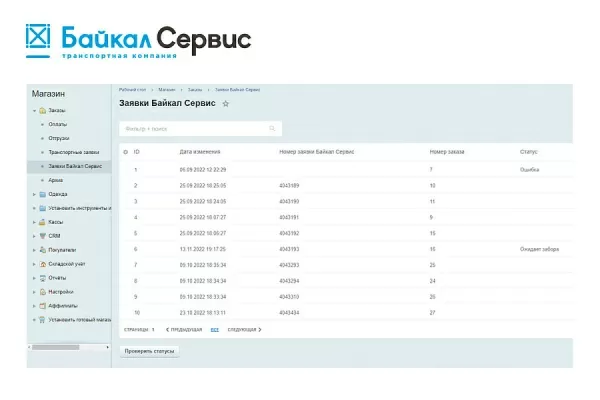Sort by Номер заказа column header
Viewport: 600px width, 400px height.
[447, 152]
